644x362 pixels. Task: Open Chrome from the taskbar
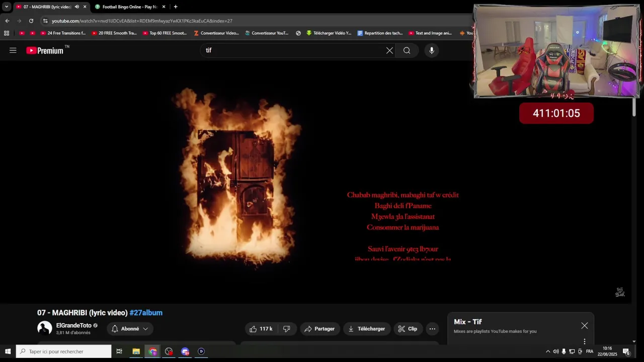(152, 351)
